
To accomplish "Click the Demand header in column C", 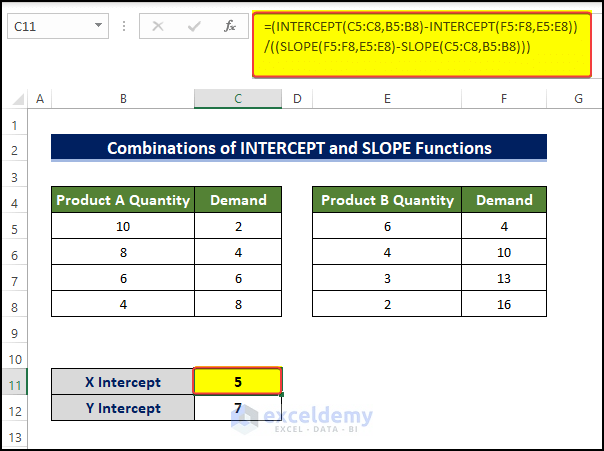I will click(238, 200).
